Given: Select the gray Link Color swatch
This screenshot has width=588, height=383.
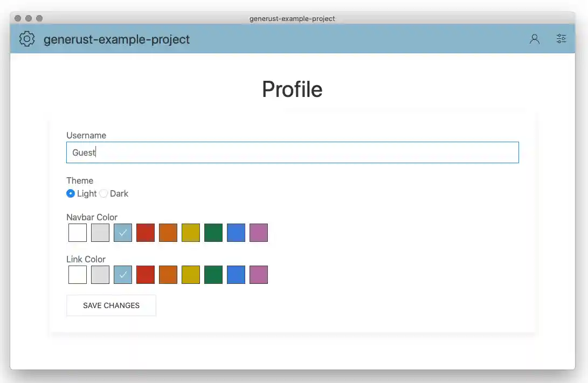Looking at the screenshot, I should tap(100, 275).
